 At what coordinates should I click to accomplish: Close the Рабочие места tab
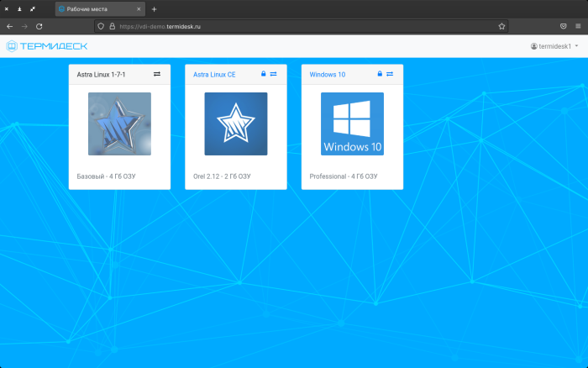click(139, 9)
